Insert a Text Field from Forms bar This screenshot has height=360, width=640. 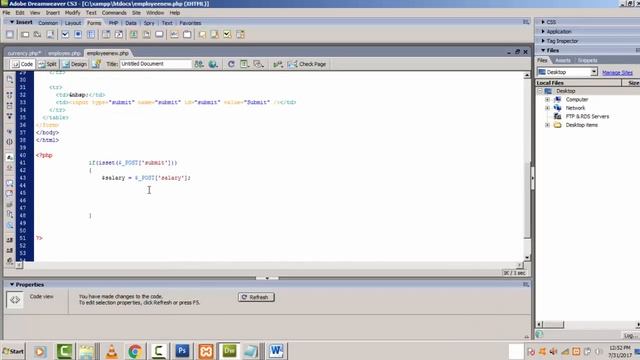25,35
